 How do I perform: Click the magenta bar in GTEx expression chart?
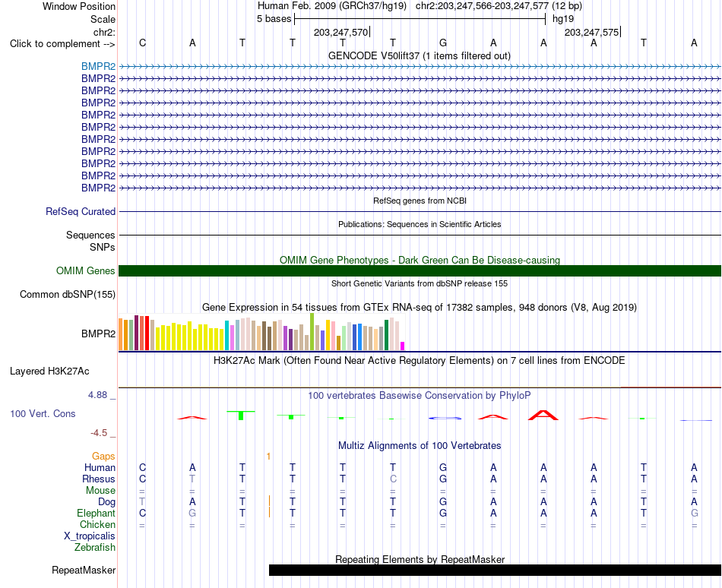click(x=403, y=346)
